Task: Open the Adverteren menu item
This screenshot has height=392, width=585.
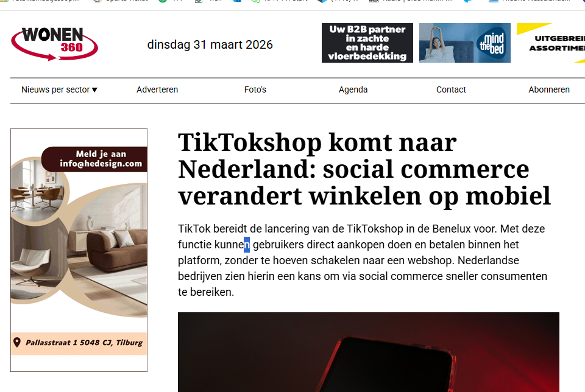Action: pyautogui.click(x=157, y=90)
